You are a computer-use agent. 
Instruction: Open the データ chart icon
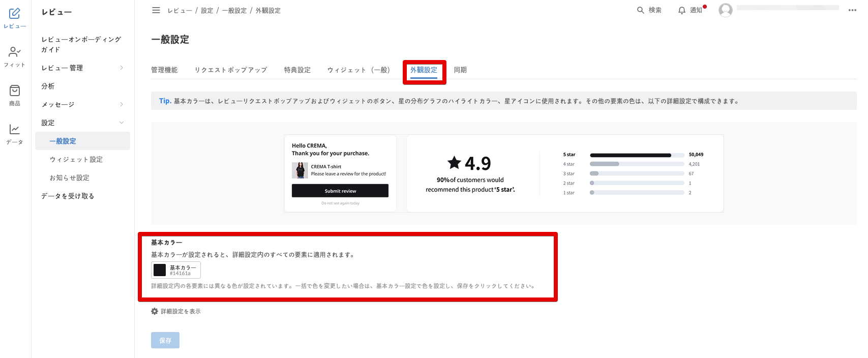tap(15, 130)
